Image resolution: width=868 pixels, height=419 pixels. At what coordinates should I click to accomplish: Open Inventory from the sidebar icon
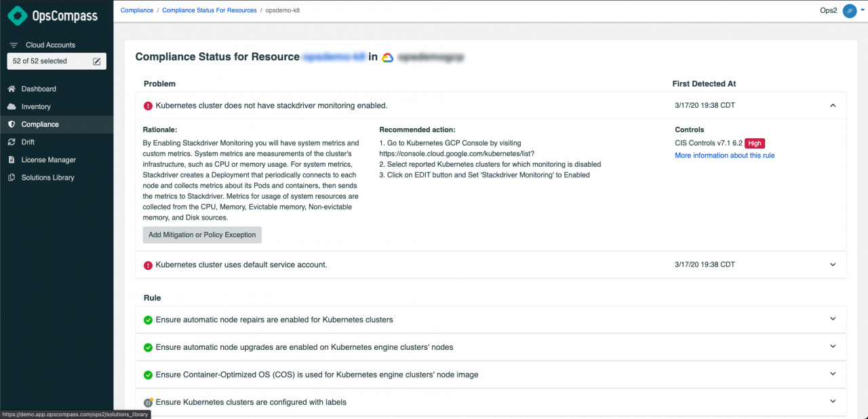click(12, 106)
